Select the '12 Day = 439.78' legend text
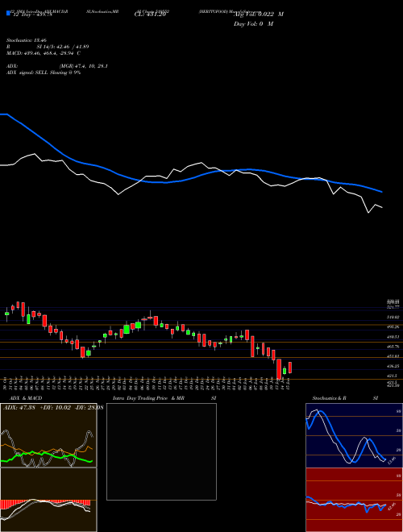The height and width of the screenshot is (532, 403). point(32,15)
